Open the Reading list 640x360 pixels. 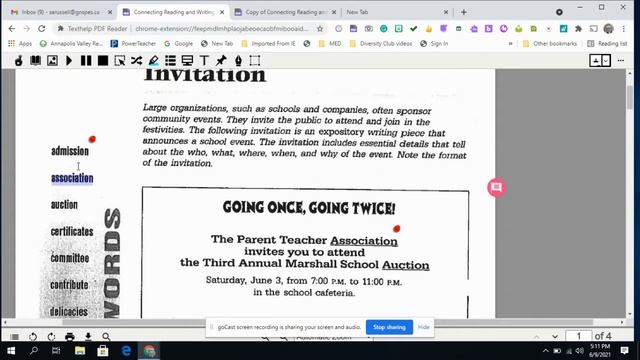coord(607,43)
